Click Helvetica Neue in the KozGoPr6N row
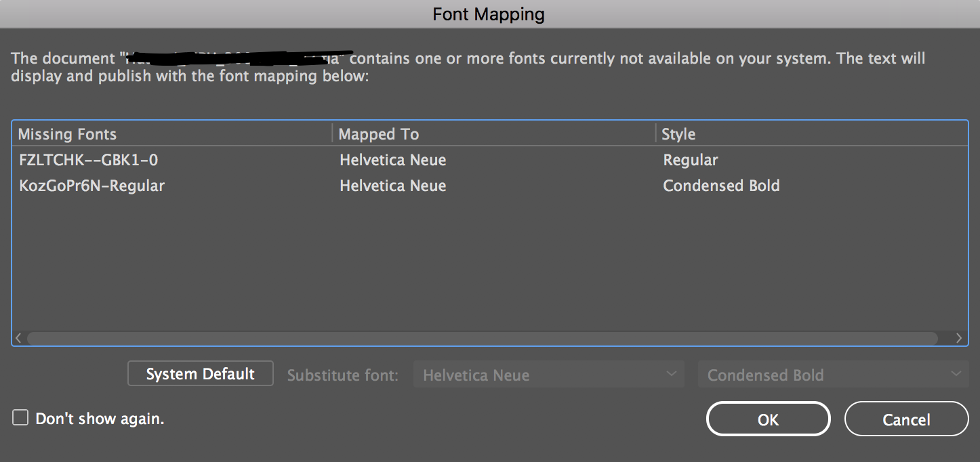The image size is (980, 462). click(x=393, y=186)
